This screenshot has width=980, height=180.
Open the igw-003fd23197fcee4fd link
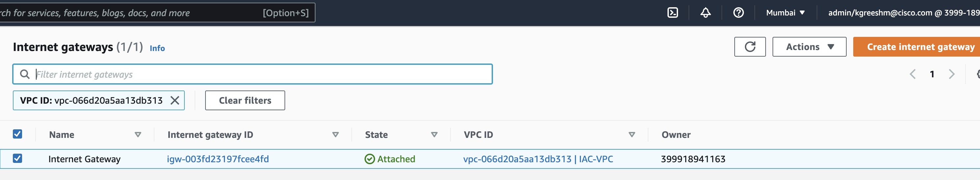click(218, 159)
